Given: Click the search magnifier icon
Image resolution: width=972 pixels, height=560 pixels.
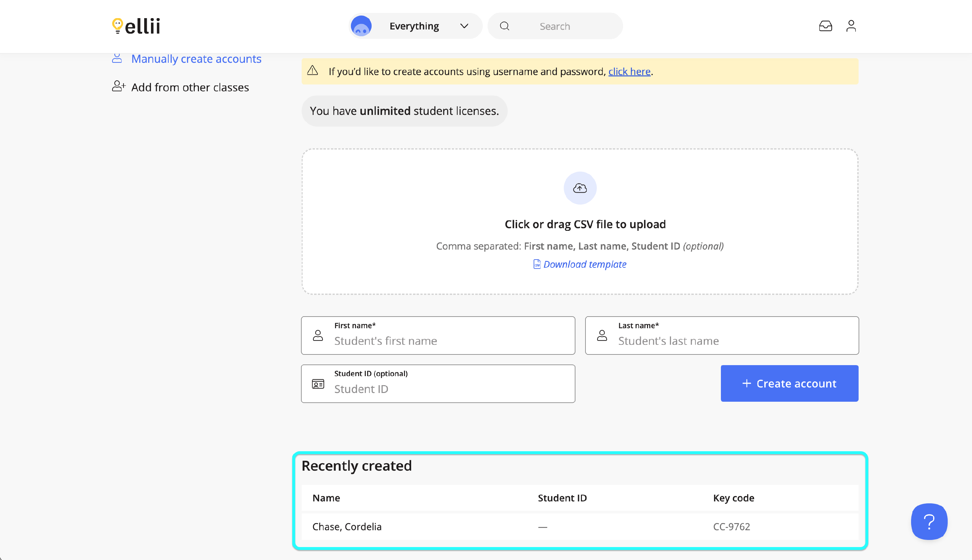Looking at the screenshot, I should 504,26.
